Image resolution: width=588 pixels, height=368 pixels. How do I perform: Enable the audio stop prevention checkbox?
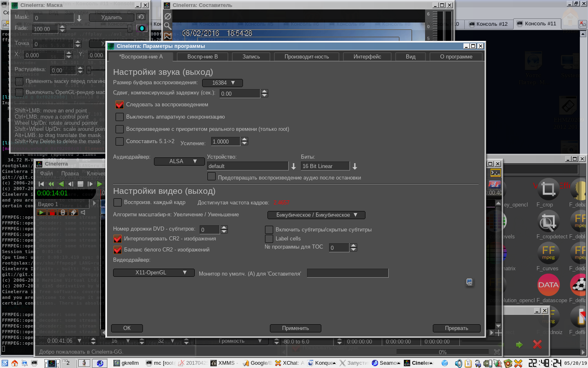coord(212,176)
